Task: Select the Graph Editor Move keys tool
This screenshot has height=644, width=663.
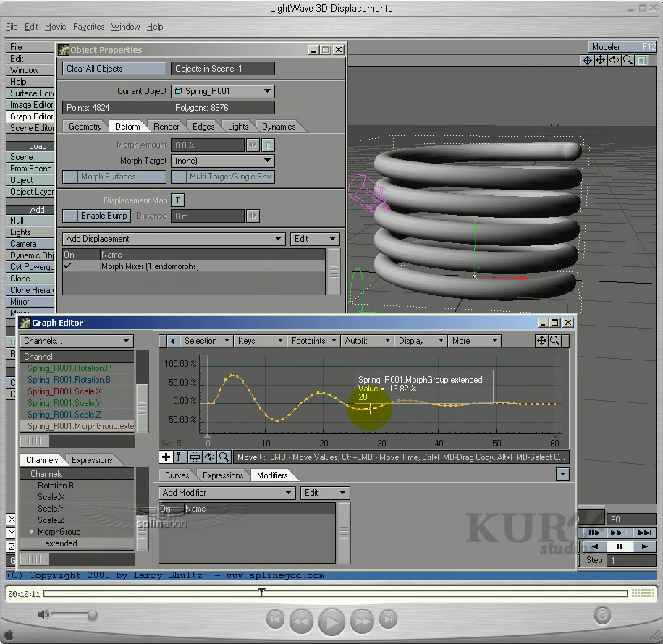Action: pos(166,457)
